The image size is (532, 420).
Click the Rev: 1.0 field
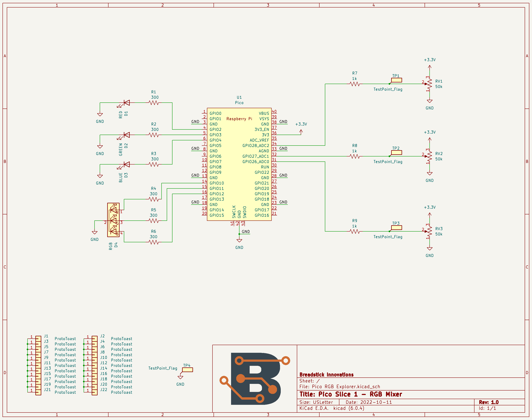click(x=489, y=402)
